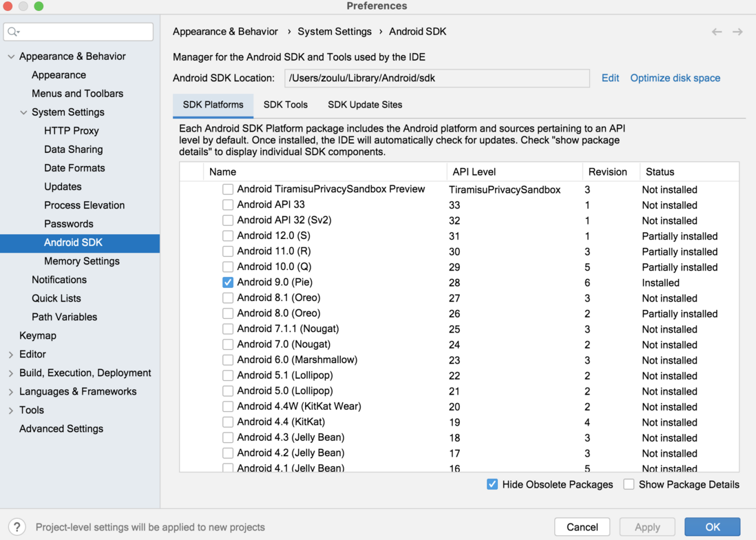756x540 pixels.
Task: Check the Android TiramisuPrivacySandbox Preview box
Action: pyautogui.click(x=228, y=189)
